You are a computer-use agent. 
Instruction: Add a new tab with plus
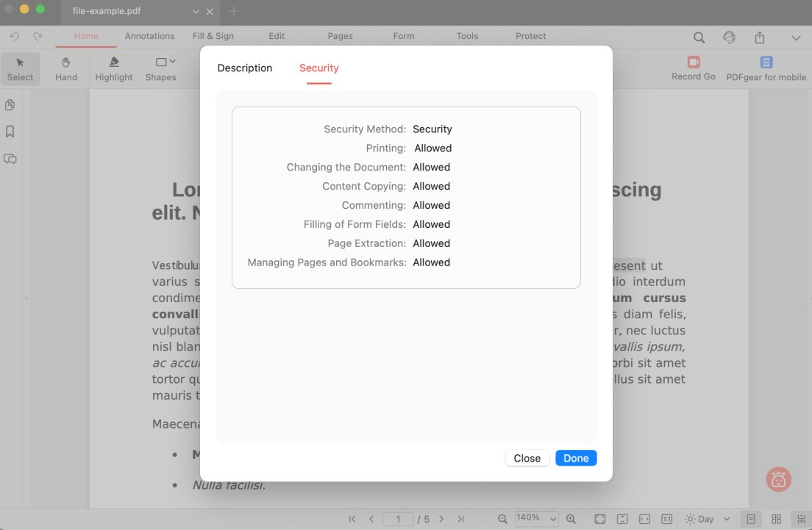pyautogui.click(x=234, y=11)
